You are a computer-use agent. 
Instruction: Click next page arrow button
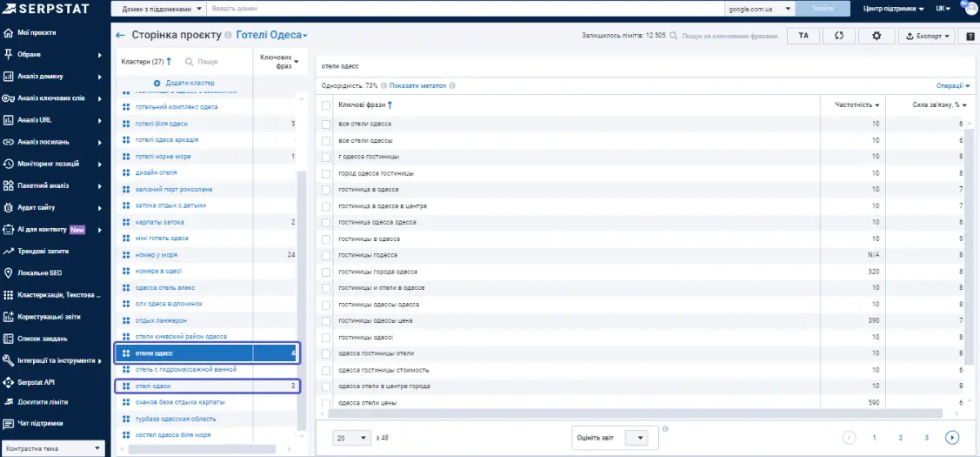click(952, 438)
